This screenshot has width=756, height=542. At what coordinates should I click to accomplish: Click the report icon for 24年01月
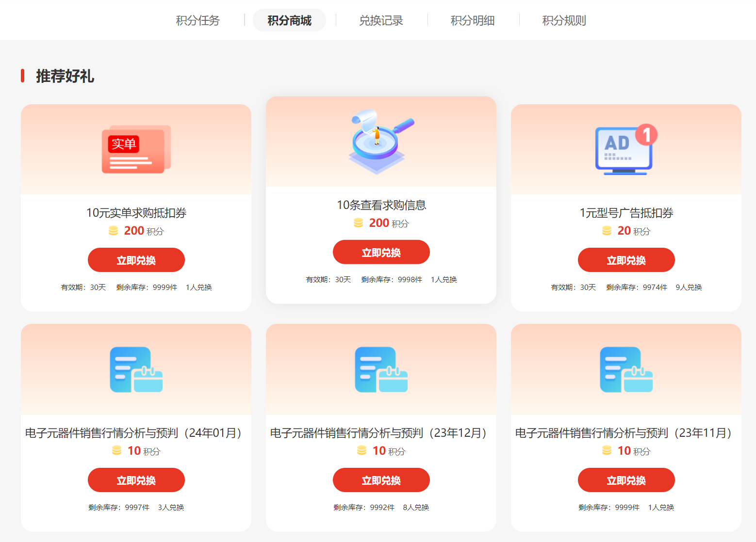point(136,369)
